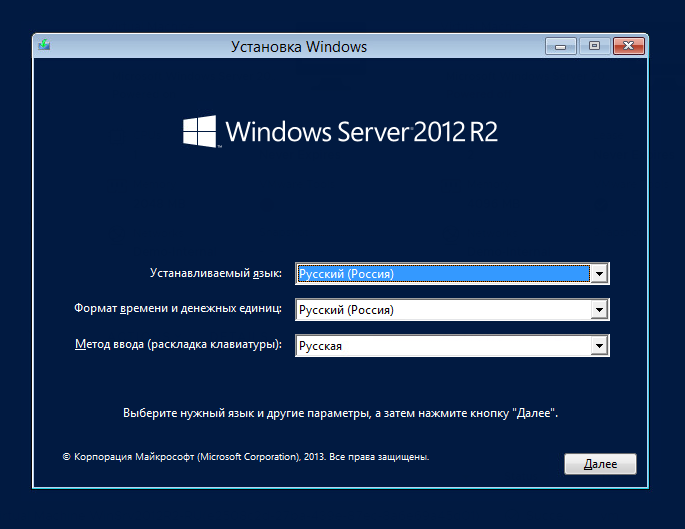Expand the Метод ввода dropdown arrow
The width and height of the screenshot is (685, 529).
[x=599, y=346]
